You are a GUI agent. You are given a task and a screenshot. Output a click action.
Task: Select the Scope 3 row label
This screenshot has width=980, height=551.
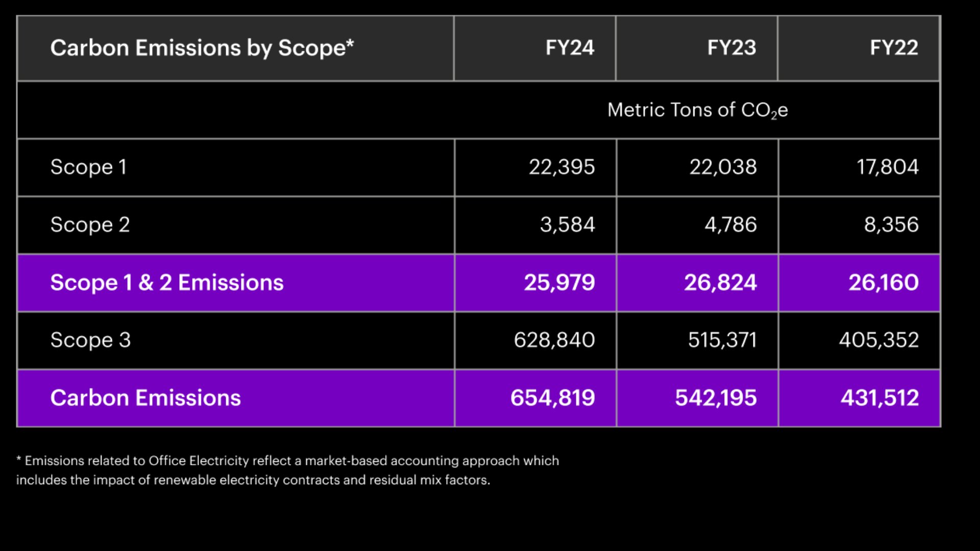[91, 340]
